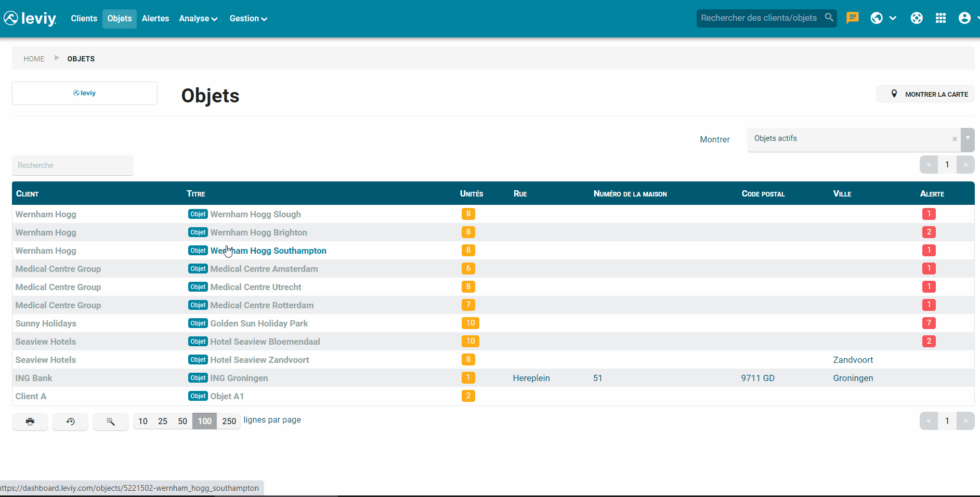Viewport: 980px width, 497px height.
Task: Click the Zandvoort city cell
Action: coord(853,360)
